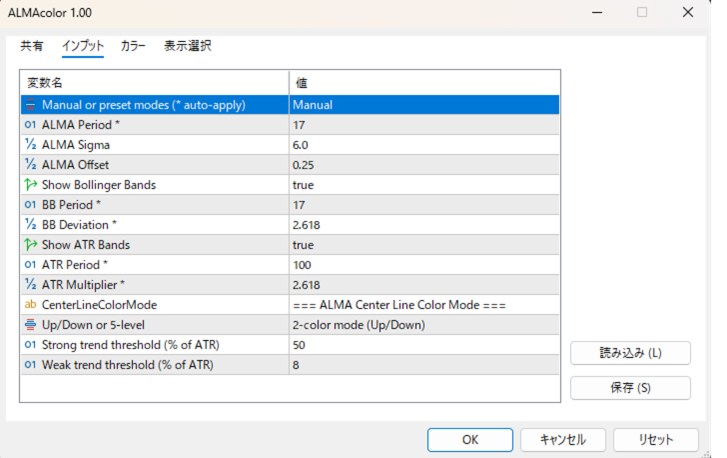727x458 pixels.
Task: Select the 'ALMA Sigma' row label
Action: click(76, 145)
